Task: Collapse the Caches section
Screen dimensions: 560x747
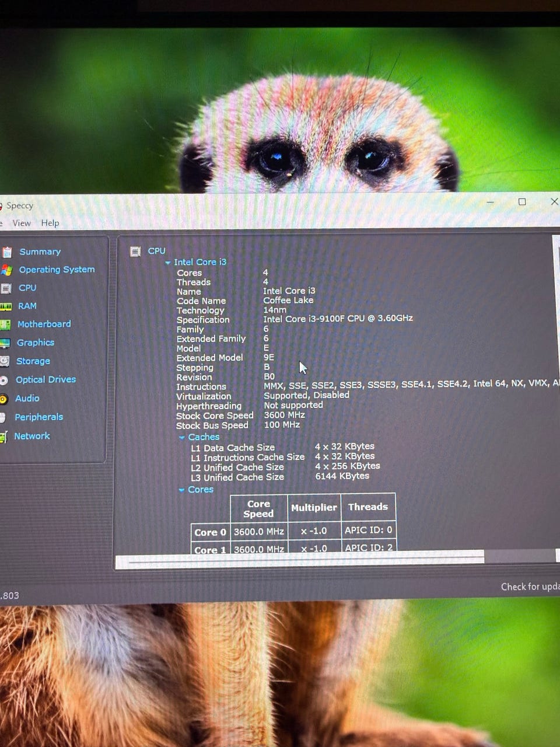Action: pos(181,437)
